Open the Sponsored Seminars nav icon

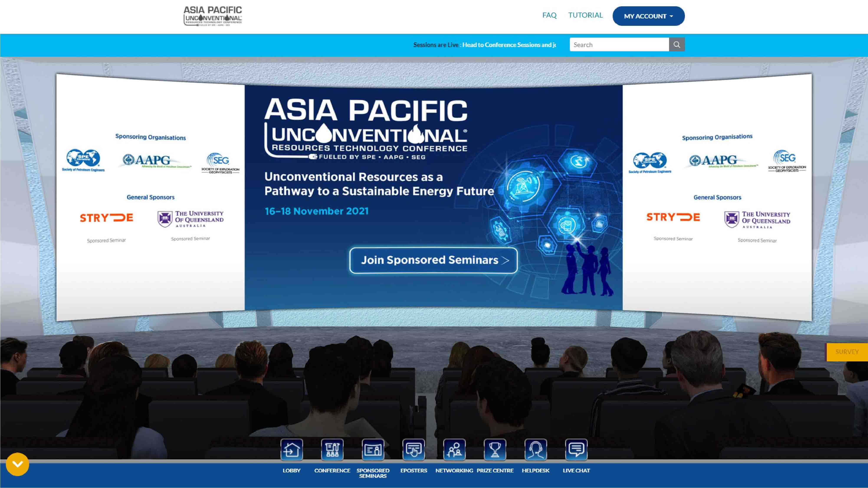(x=373, y=450)
